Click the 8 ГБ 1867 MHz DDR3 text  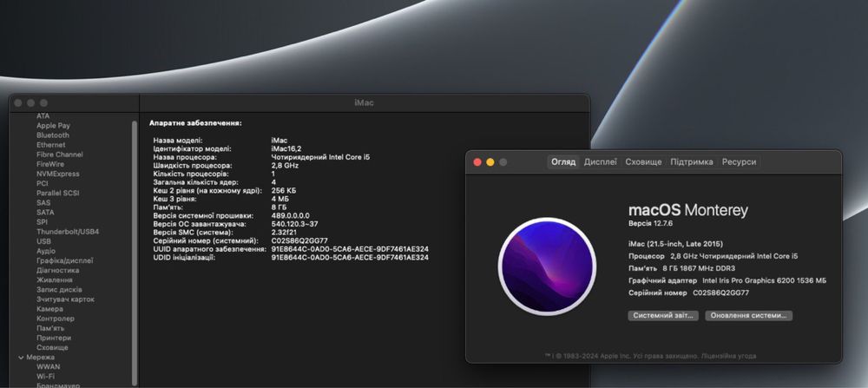699,268
